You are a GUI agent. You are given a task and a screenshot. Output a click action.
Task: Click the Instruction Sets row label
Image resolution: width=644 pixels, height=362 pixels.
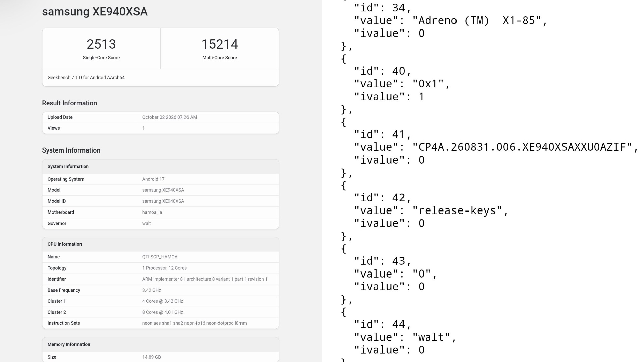tap(64, 323)
